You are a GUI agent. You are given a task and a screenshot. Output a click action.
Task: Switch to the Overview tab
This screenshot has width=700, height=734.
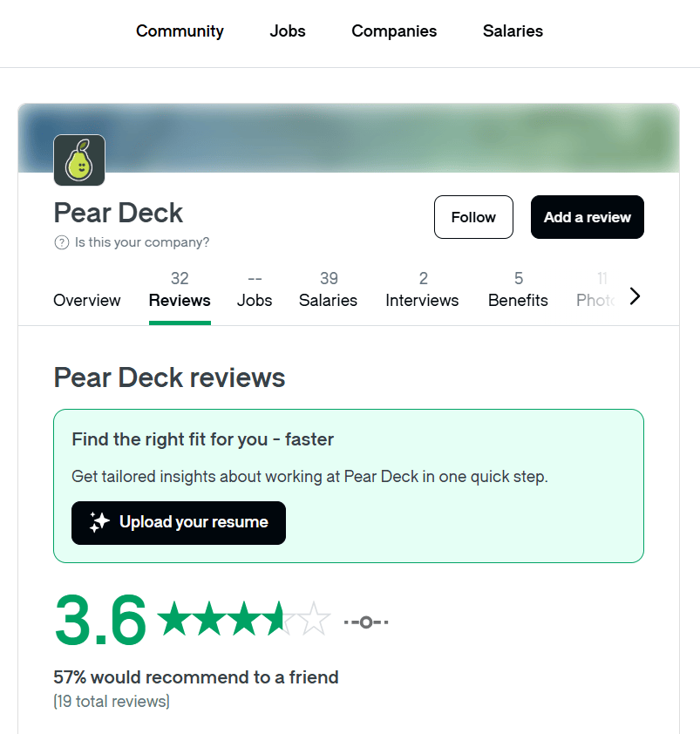tap(86, 300)
